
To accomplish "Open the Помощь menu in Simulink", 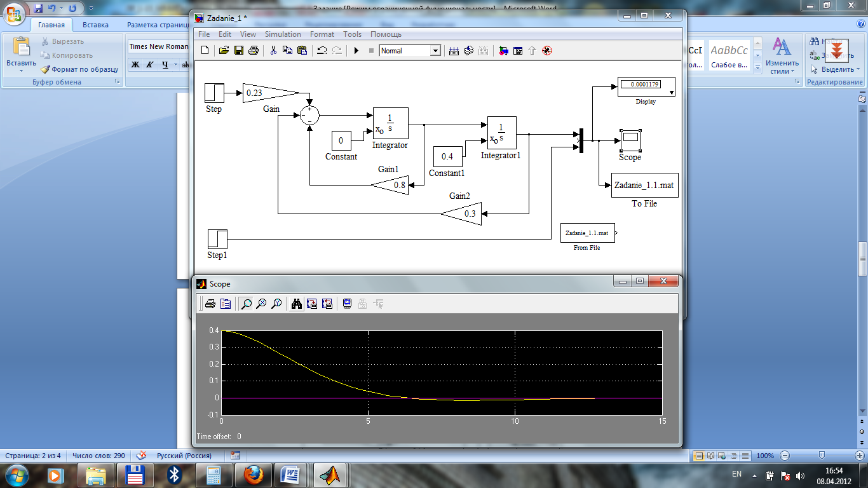I will click(x=386, y=34).
